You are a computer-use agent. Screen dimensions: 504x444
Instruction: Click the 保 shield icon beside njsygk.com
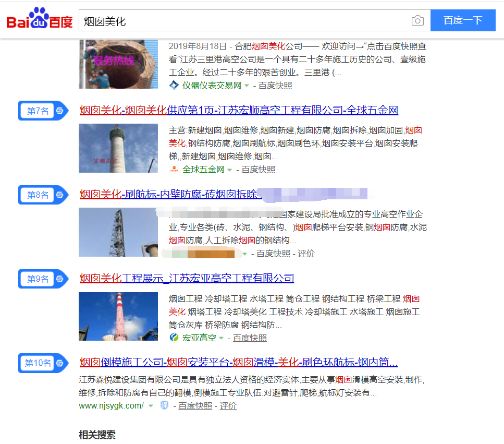pyautogui.click(x=164, y=405)
